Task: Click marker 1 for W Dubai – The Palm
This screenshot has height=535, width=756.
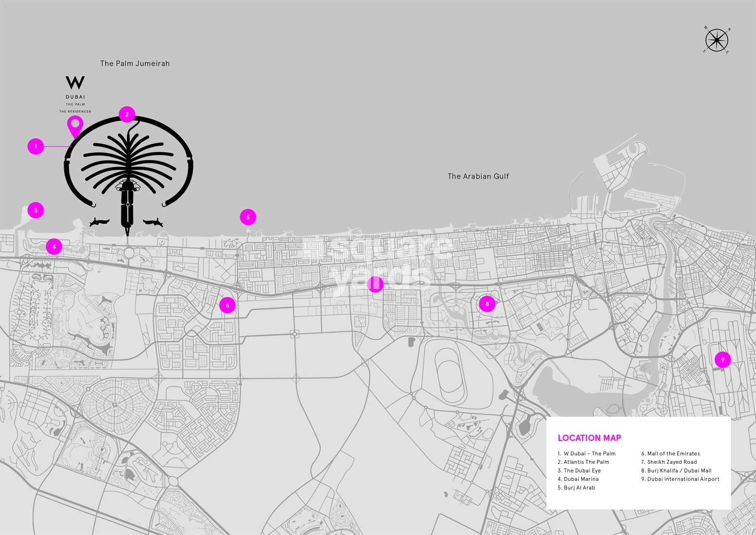Action: (x=36, y=146)
